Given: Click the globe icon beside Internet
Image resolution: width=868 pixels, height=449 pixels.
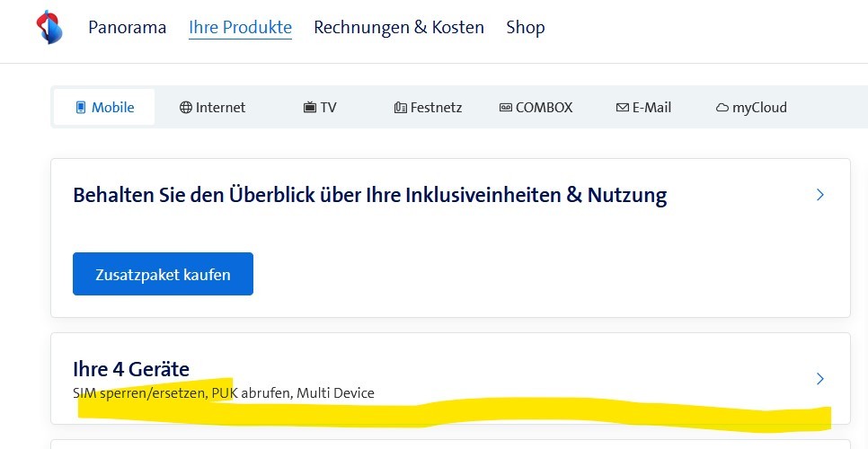Looking at the screenshot, I should (x=186, y=108).
